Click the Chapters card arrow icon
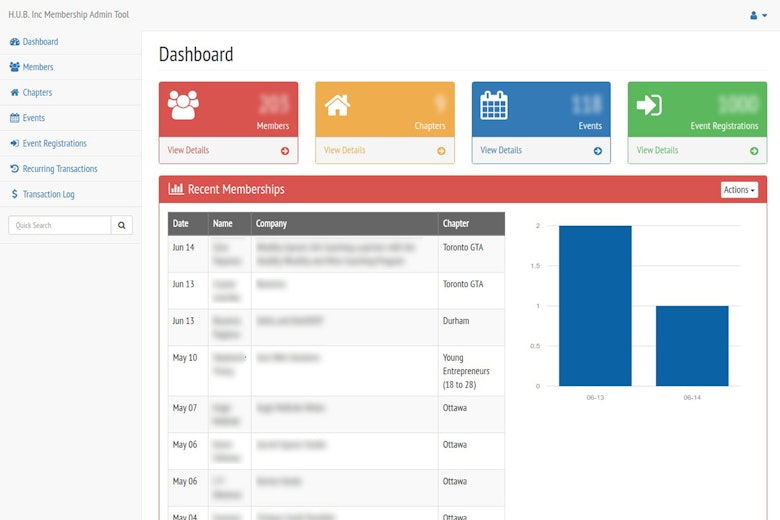This screenshot has height=520, width=780. click(x=441, y=151)
